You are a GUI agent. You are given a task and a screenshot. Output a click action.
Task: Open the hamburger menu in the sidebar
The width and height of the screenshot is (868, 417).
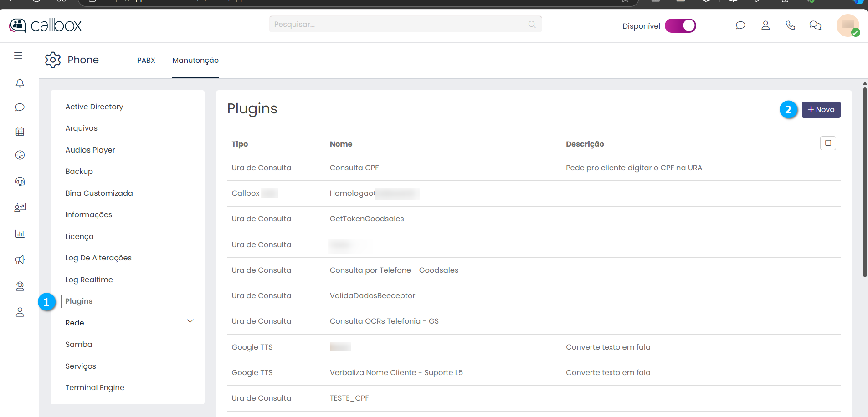coord(18,56)
